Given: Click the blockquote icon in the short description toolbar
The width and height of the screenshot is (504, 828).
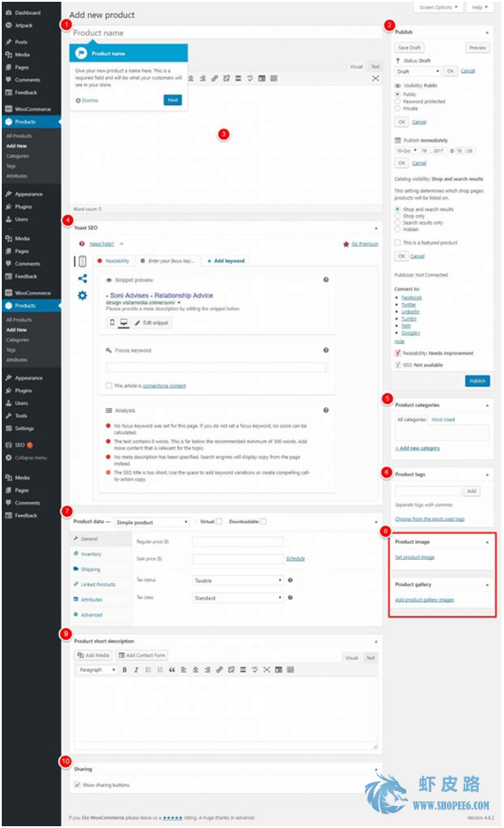Looking at the screenshot, I should point(172,669).
